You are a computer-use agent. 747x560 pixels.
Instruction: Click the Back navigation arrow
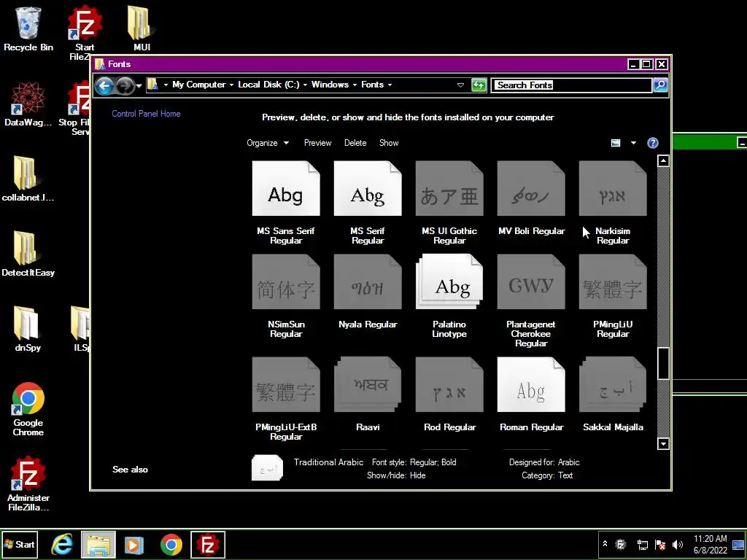[x=104, y=86]
